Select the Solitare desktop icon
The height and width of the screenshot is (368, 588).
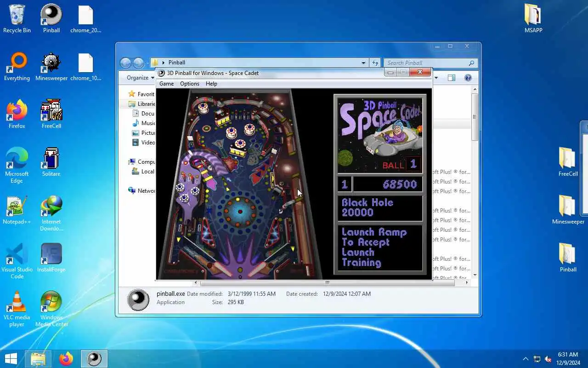pos(51,162)
